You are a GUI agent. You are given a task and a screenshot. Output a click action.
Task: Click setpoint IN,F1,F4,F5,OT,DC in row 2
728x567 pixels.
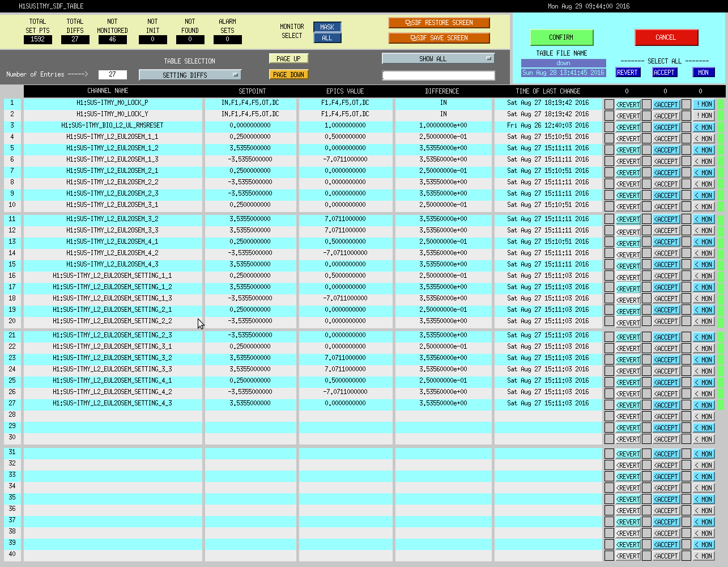[x=250, y=114]
